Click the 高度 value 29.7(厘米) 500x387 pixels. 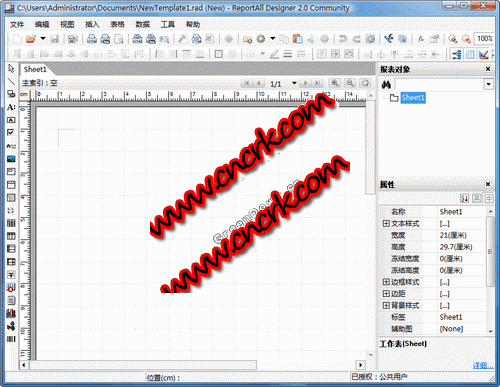tap(456, 247)
